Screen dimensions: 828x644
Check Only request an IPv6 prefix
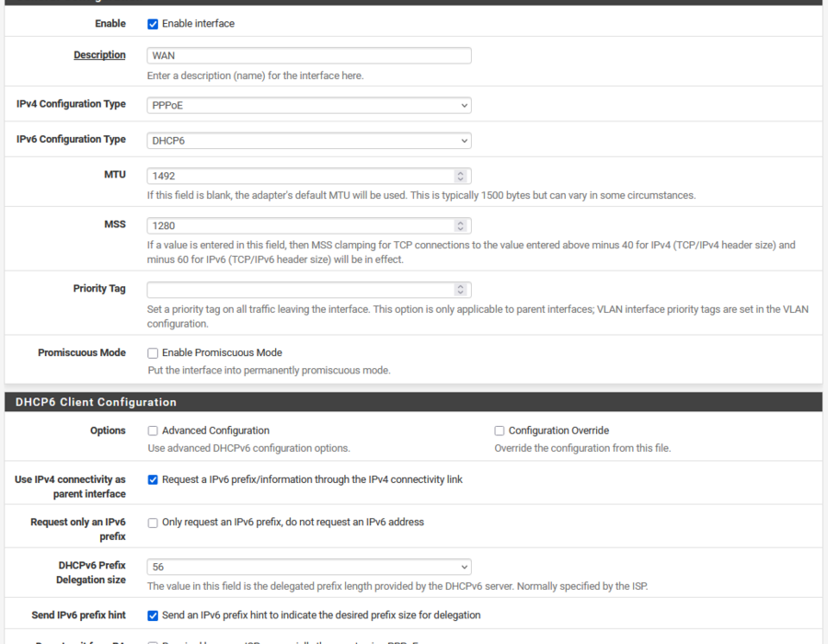153,523
